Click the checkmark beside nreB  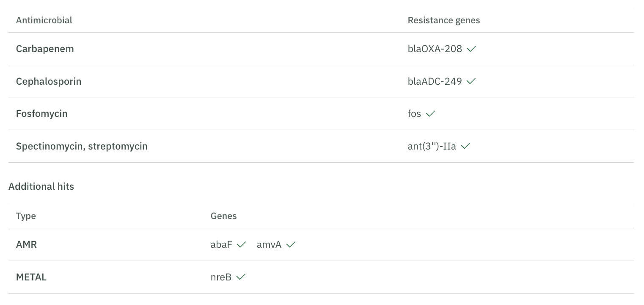pos(241,277)
